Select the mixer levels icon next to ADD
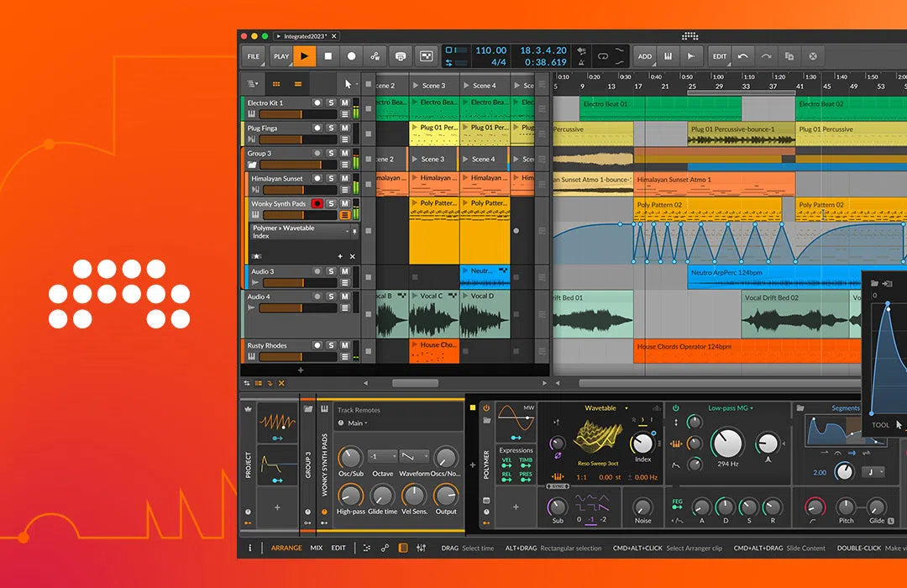This screenshot has height=588, width=907. [x=668, y=55]
